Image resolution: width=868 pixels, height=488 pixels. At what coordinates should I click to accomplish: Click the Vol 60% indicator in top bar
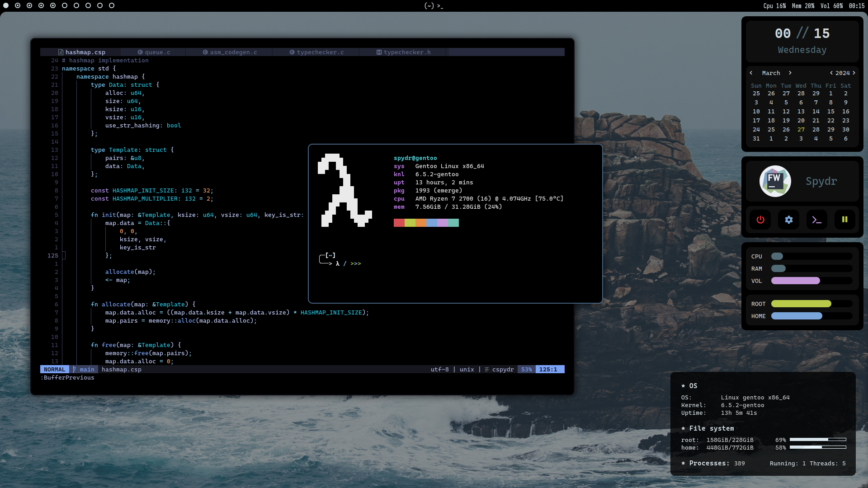[x=831, y=6]
